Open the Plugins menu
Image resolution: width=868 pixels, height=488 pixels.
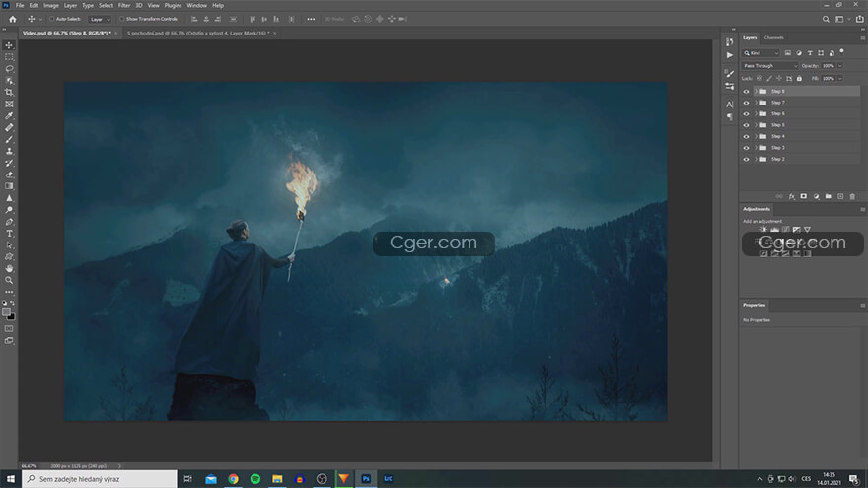[173, 6]
